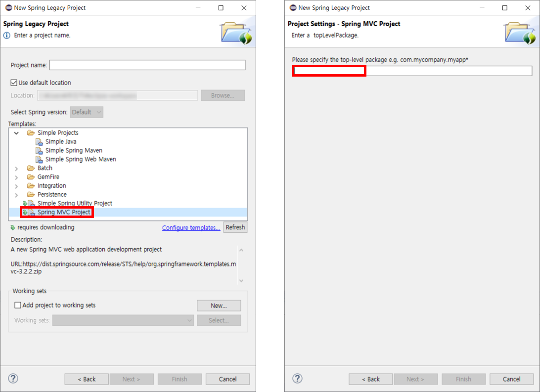Click the template download URL text
Viewport: 540px width, 392px height.
click(123, 268)
